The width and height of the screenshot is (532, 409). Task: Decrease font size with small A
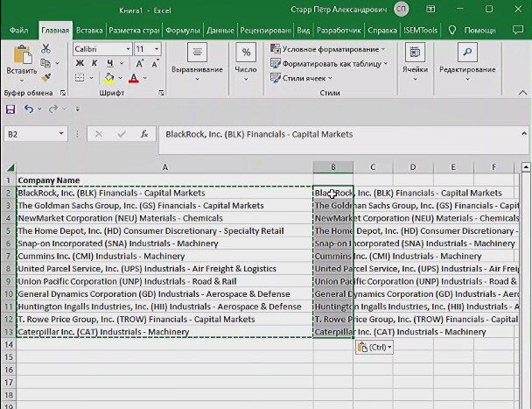[x=155, y=64]
